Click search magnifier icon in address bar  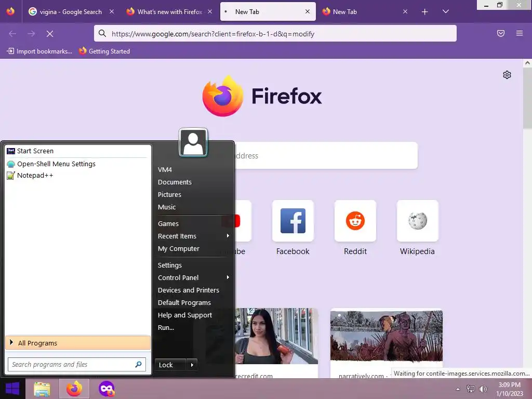[x=102, y=33]
